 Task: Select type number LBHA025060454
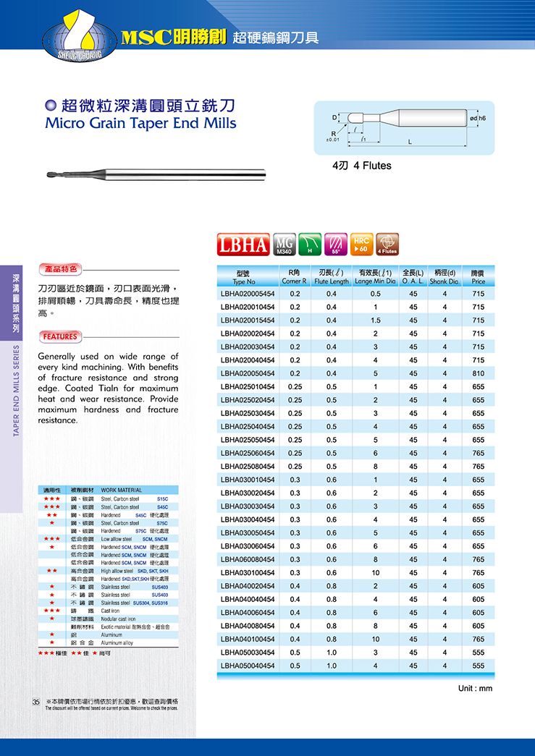[248, 453]
